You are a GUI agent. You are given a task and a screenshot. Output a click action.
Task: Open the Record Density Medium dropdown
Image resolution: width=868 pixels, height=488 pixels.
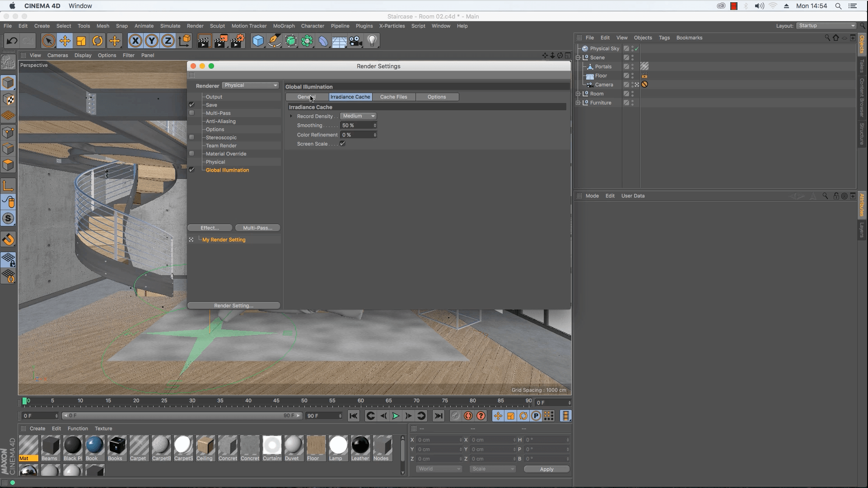(x=359, y=116)
